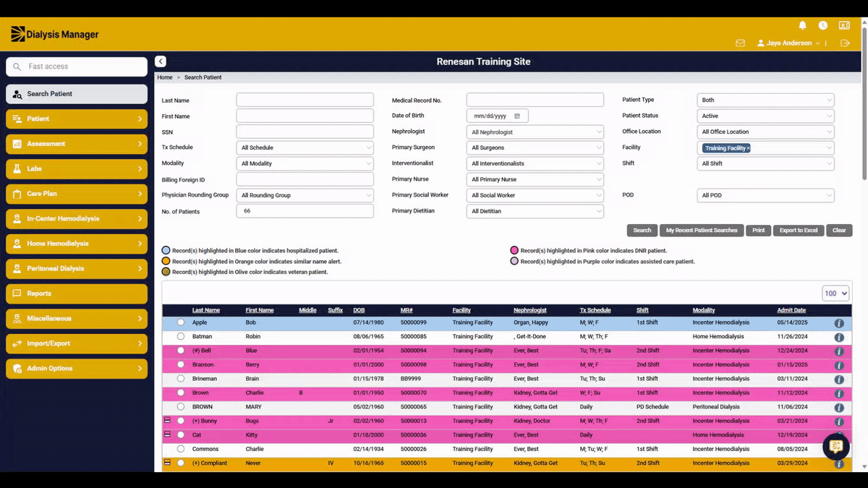Expand the Assessment sidebar menu

tap(77, 144)
